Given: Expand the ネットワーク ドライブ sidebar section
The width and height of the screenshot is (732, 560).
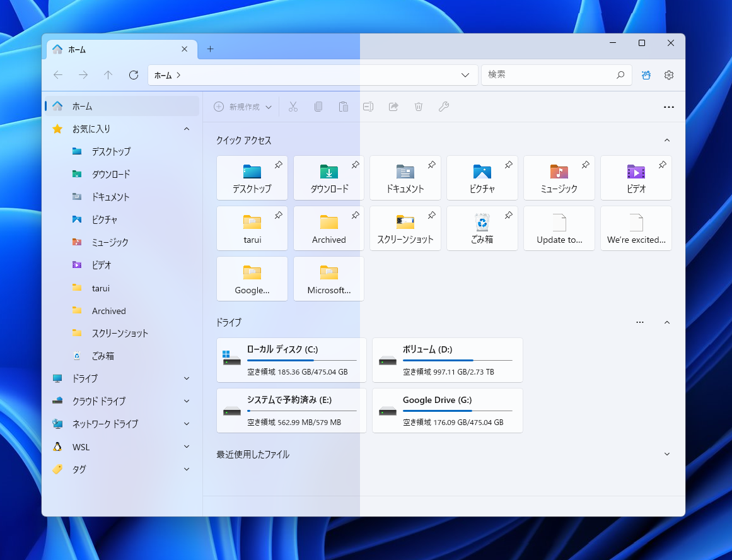Looking at the screenshot, I should pos(187,424).
